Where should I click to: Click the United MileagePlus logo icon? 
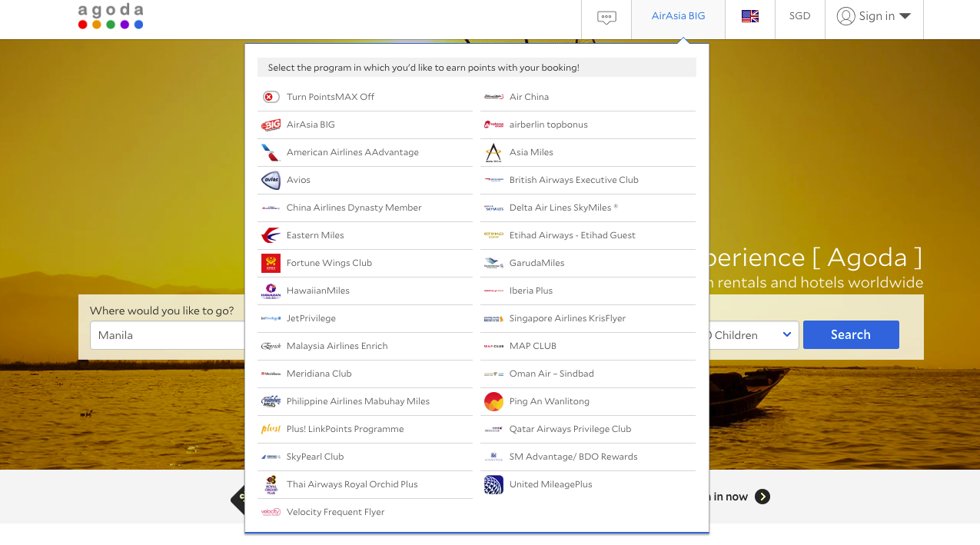(x=493, y=484)
